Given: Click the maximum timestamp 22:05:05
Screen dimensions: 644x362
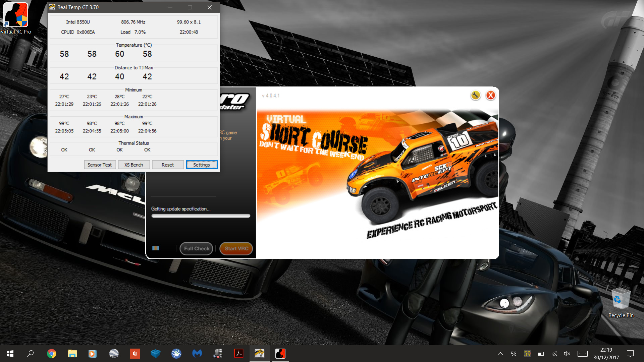Looking at the screenshot, I should [x=64, y=131].
